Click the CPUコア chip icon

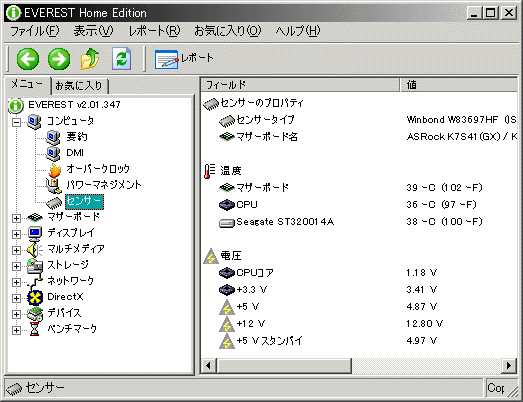(x=227, y=273)
